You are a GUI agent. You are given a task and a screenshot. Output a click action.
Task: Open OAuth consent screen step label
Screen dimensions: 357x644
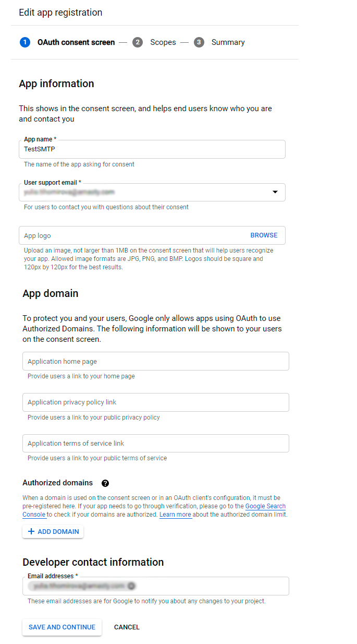click(76, 42)
